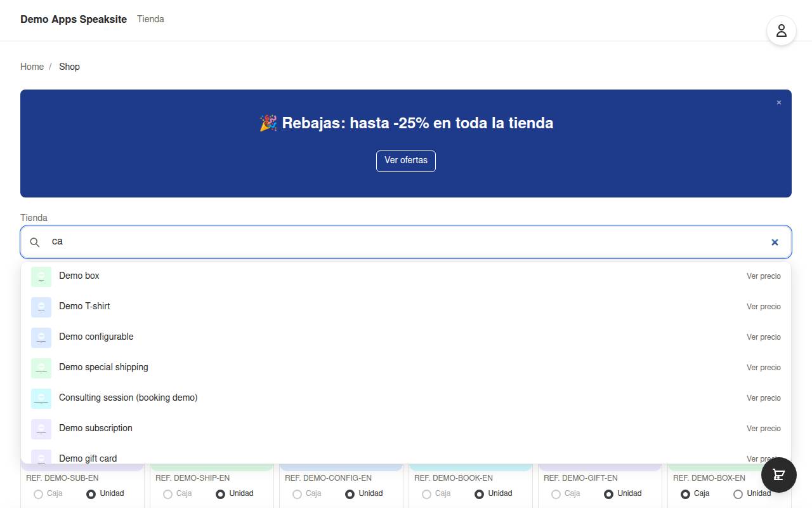
Task: Select Unidad for DEMO-BOX-EN
Action: (x=738, y=494)
